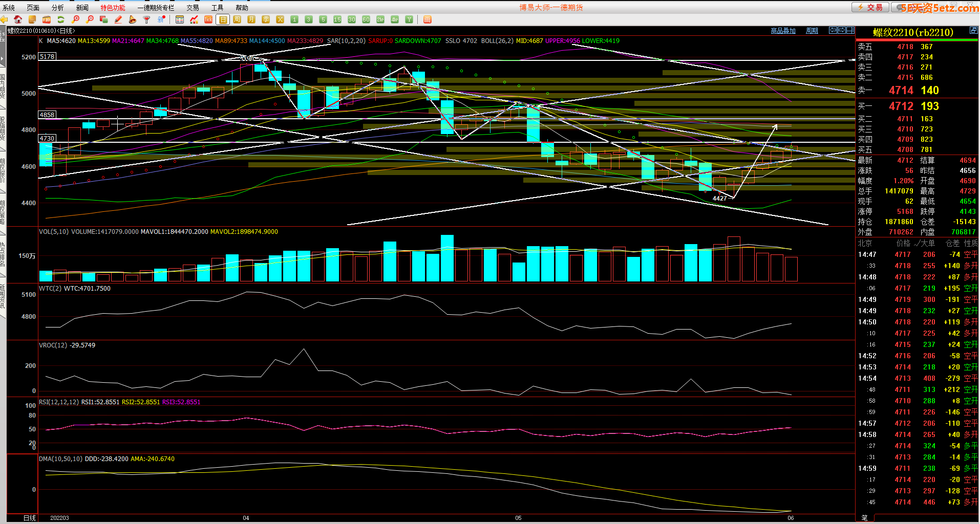980x524 pixels.
Task: Toggle the 周 weekly period button
Action: tap(237, 19)
